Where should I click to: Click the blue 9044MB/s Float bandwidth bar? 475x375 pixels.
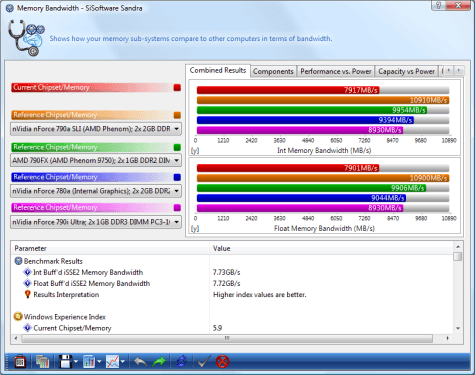coord(301,198)
